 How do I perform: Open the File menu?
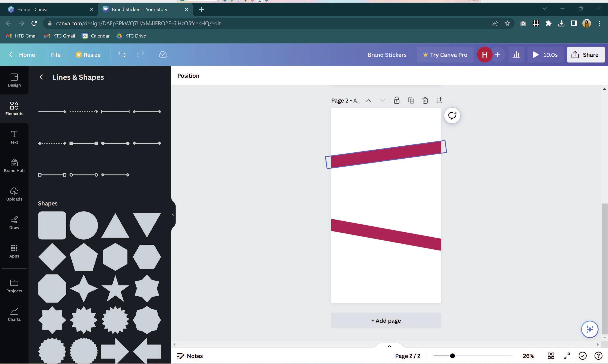click(56, 55)
